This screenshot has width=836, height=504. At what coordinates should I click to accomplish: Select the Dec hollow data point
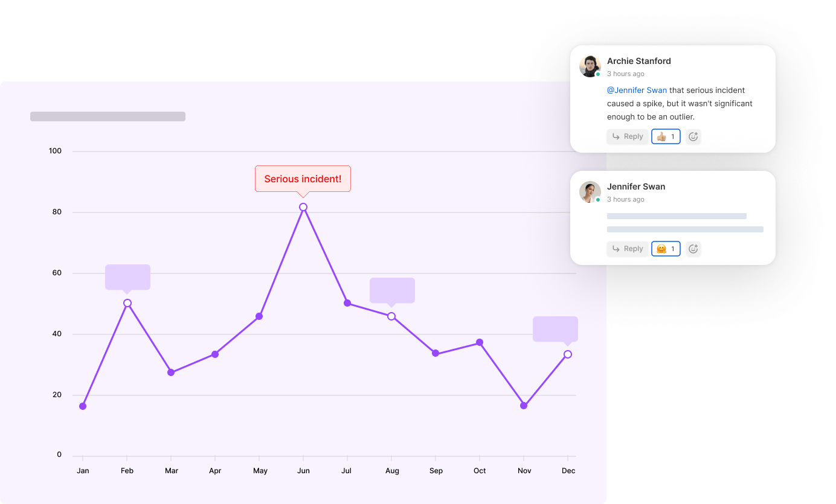pos(568,354)
